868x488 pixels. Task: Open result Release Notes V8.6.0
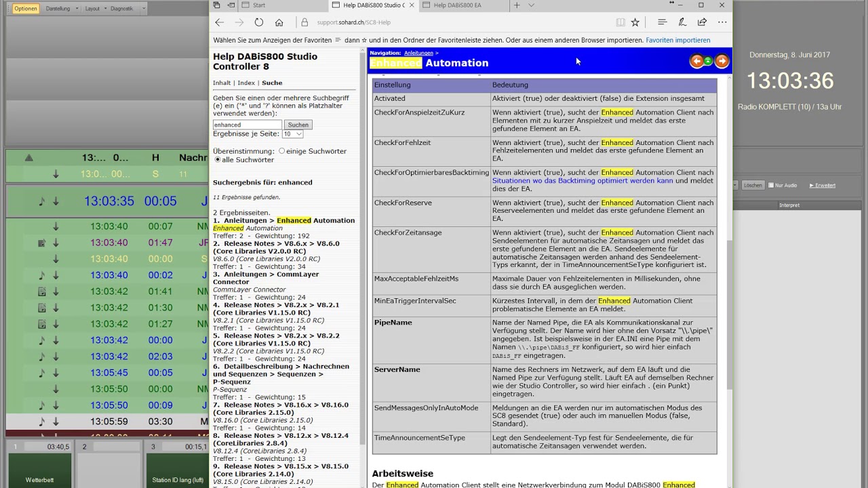(276, 247)
